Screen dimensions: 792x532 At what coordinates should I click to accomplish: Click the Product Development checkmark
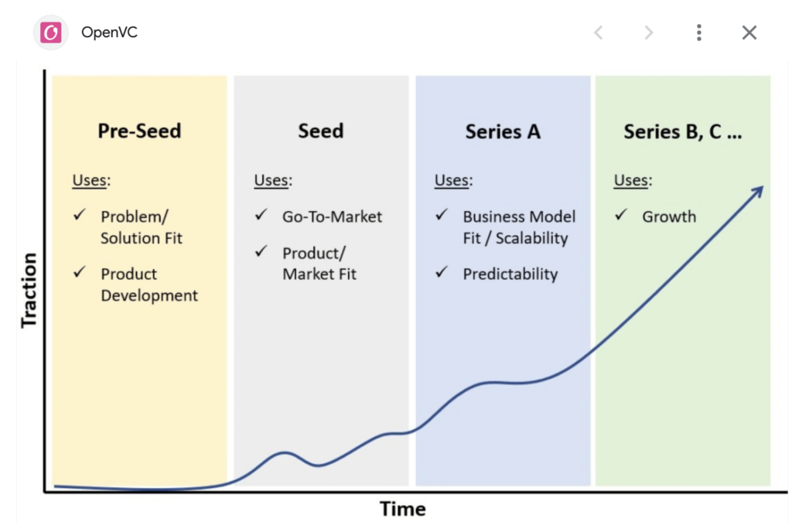click(x=80, y=272)
